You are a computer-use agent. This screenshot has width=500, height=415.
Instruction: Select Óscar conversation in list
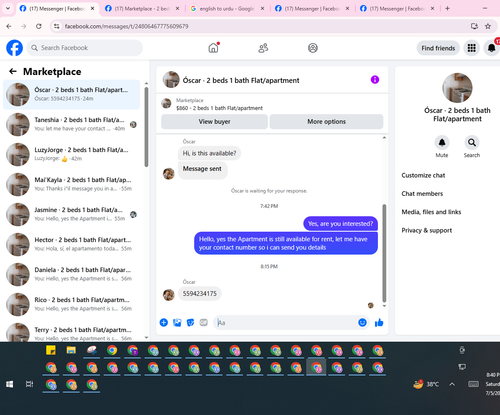pyautogui.click(x=72, y=94)
